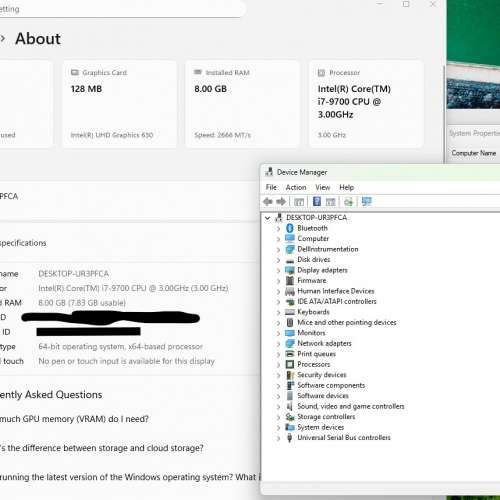This screenshot has width=500, height=500.
Task: Select the Mice and other pointing devices icon
Action: pyautogui.click(x=290, y=322)
